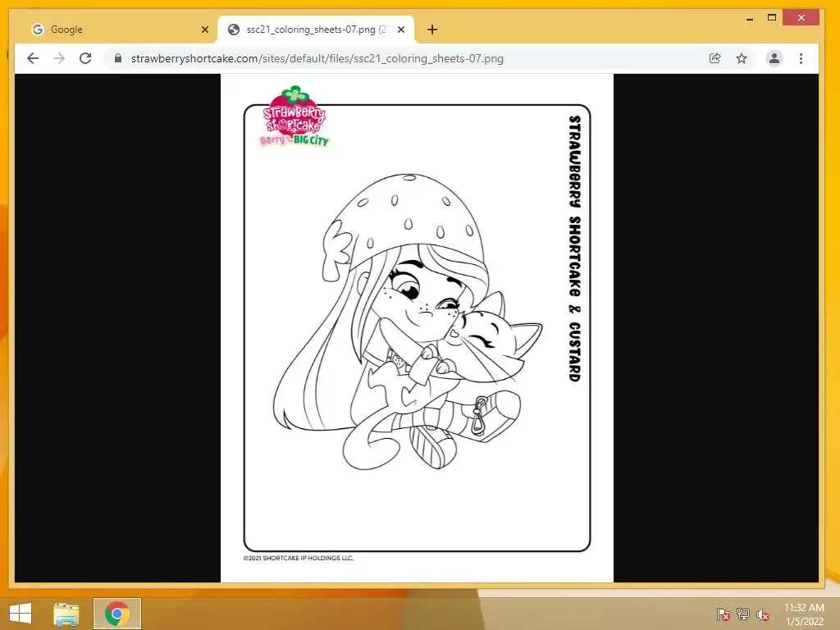Share this page icon

click(x=714, y=58)
